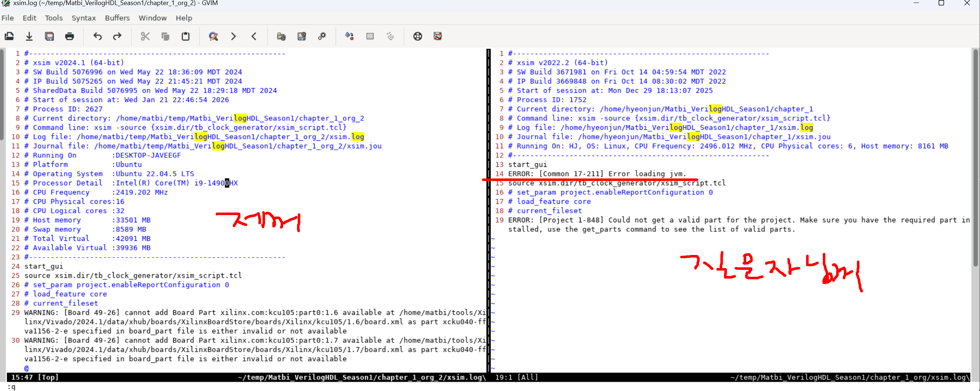
Task: Open the Find and Replace tool
Action: (214, 36)
